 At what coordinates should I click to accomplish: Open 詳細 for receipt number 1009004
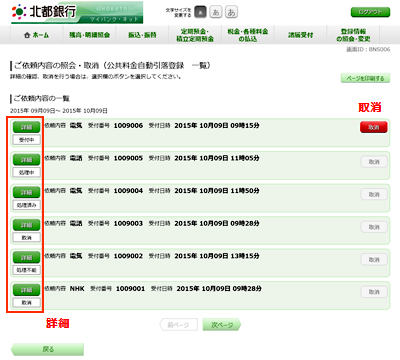pos(27,192)
